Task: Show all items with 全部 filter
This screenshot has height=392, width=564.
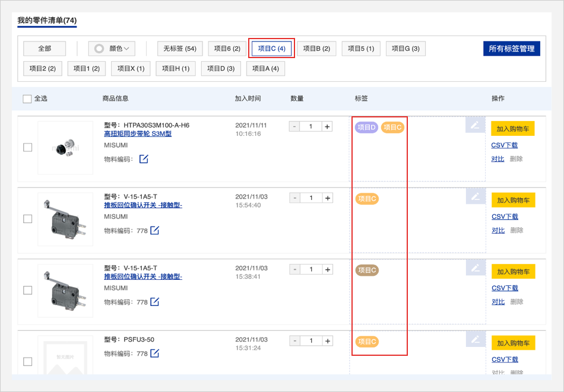Action: click(x=45, y=49)
